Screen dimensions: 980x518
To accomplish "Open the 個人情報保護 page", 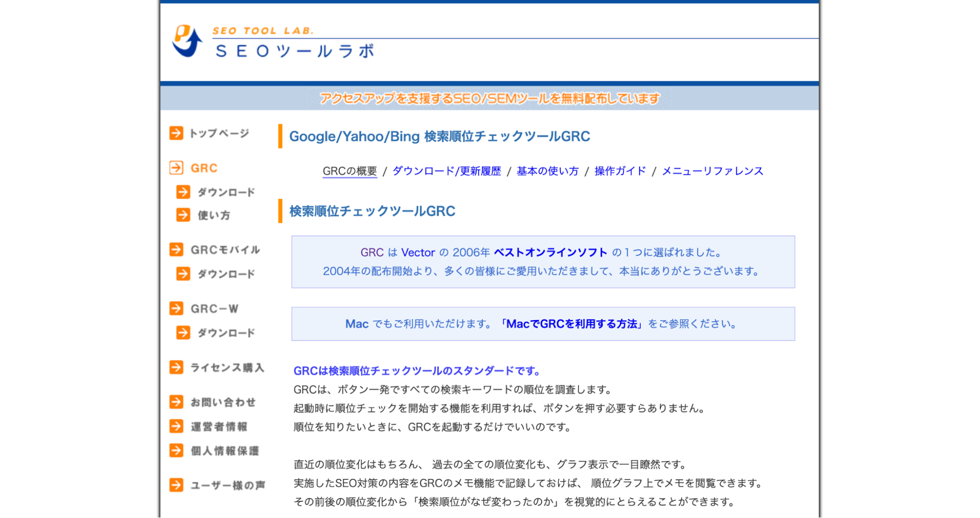I will point(225,451).
